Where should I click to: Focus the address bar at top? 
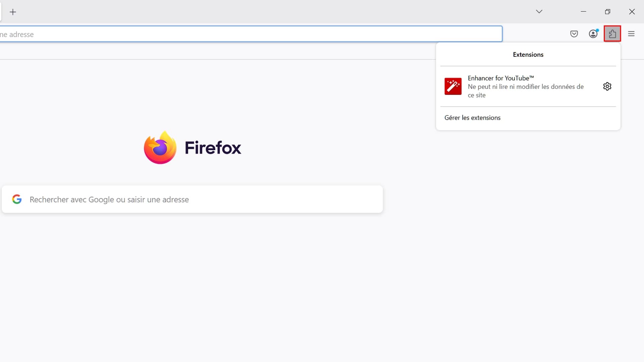pyautogui.click(x=252, y=34)
